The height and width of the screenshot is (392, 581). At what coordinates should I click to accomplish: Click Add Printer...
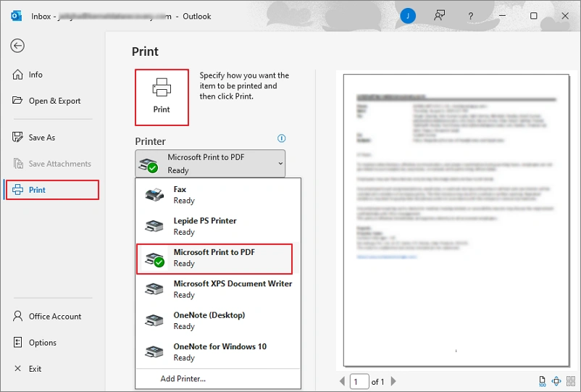click(183, 379)
